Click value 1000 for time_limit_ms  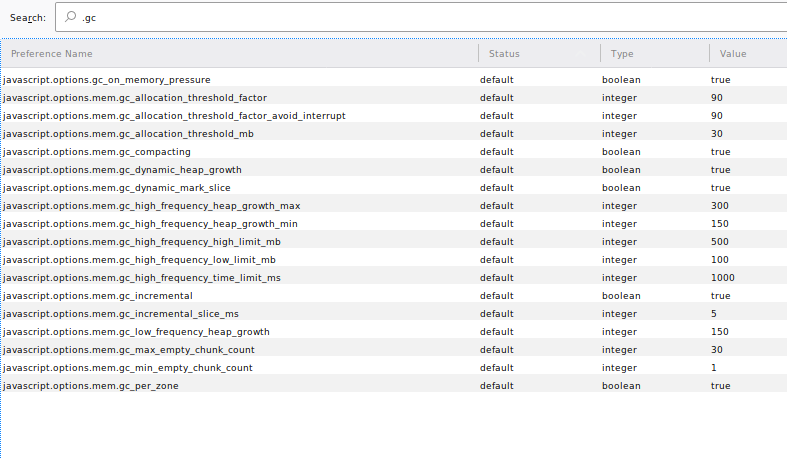(722, 277)
